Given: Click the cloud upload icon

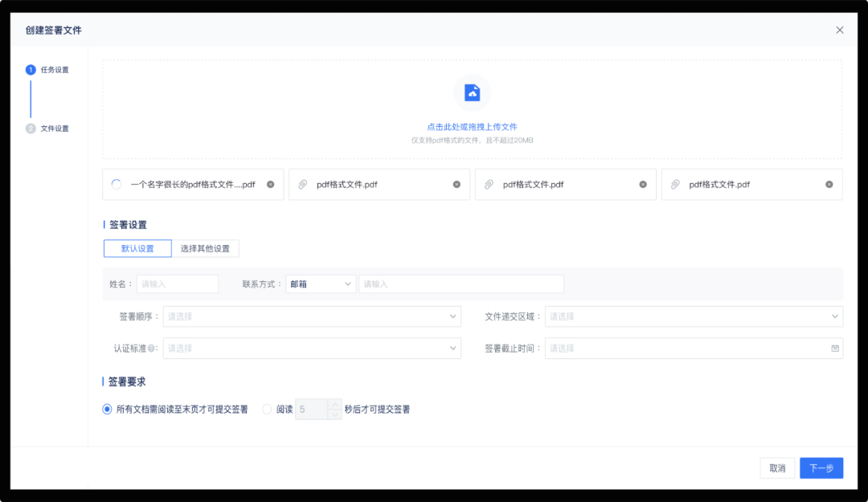Looking at the screenshot, I should click(472, 92).
